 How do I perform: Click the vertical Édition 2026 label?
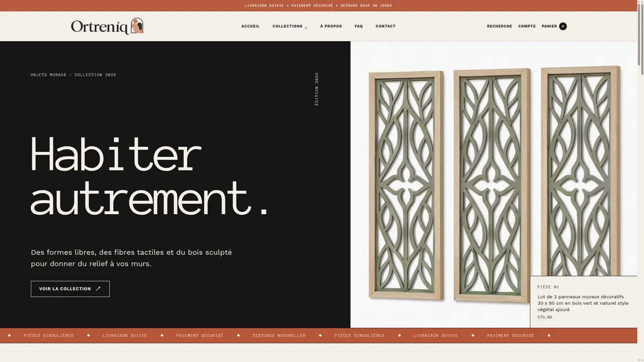[317, 89]
